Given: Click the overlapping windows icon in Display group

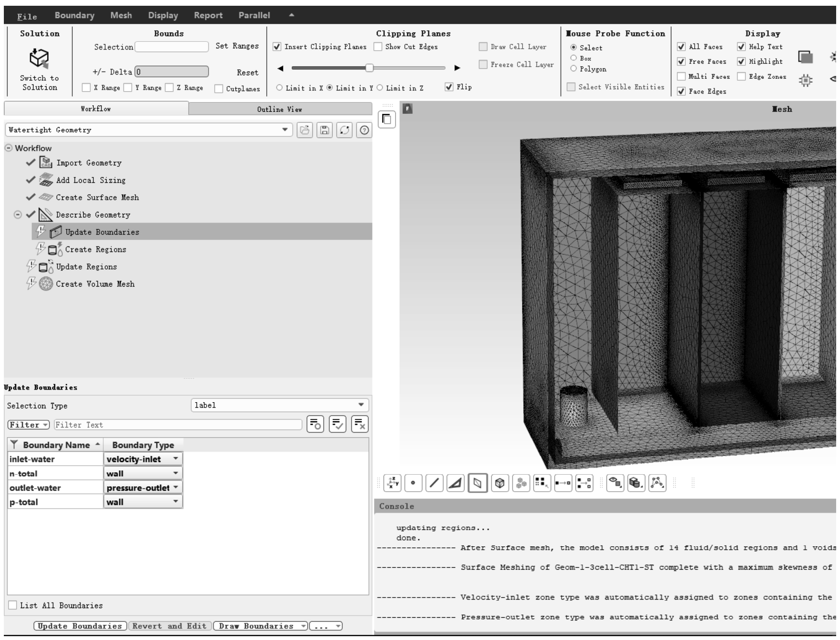Looking at the screenshot, I should [x=805, y=57].
